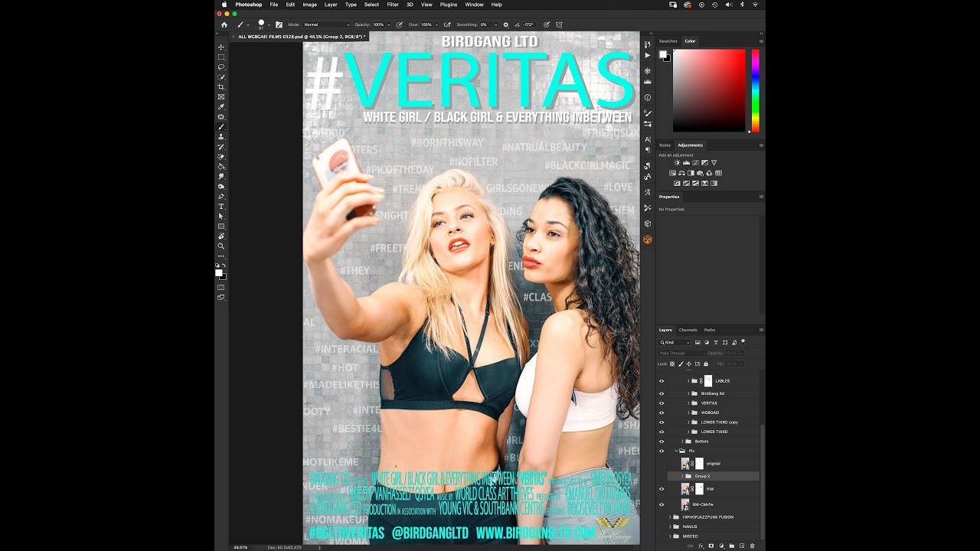Add Levels adjustment
980x551 pixels.
click(686, 163)
